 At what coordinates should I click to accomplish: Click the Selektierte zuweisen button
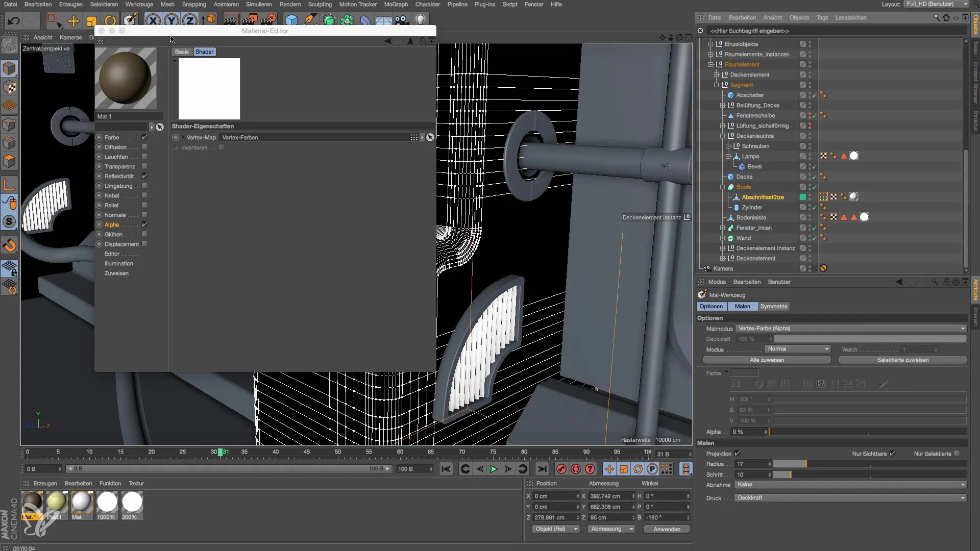[902, 360]
